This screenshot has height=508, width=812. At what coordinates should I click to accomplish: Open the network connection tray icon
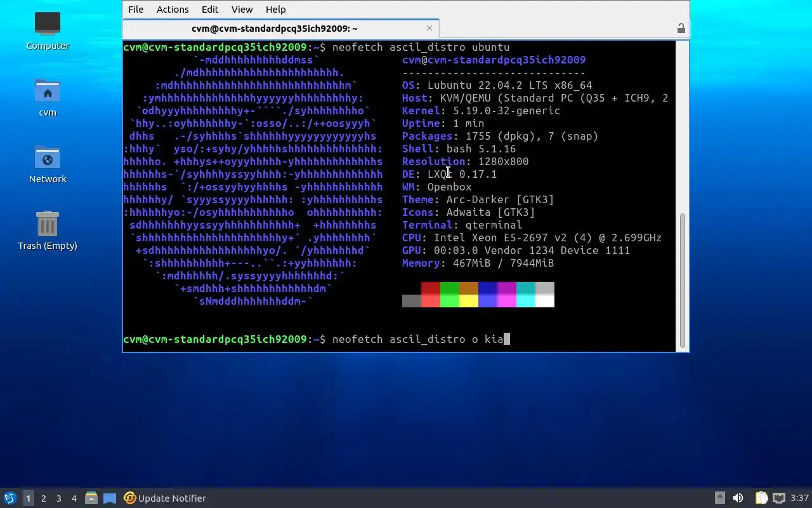(x=778, y=498)
